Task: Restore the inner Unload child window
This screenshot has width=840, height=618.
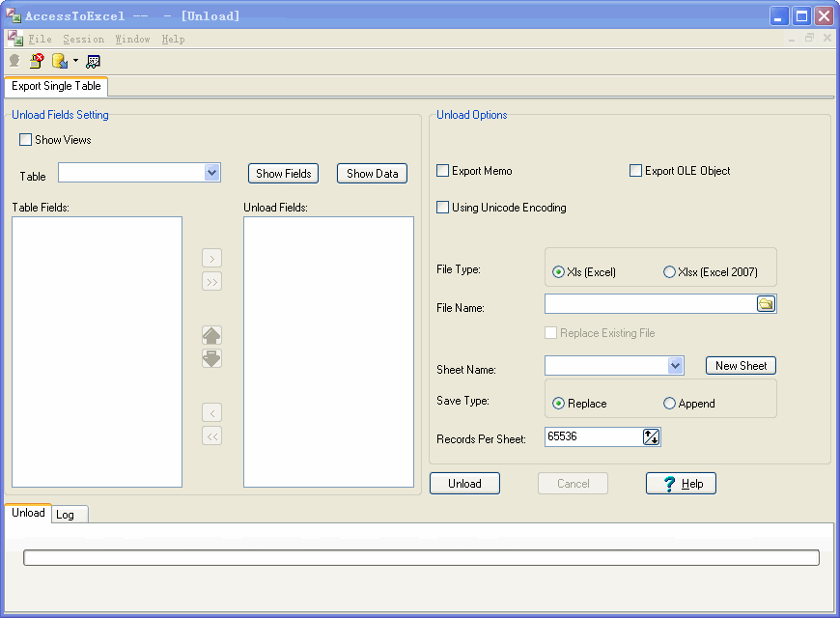Action: point(809,38)
